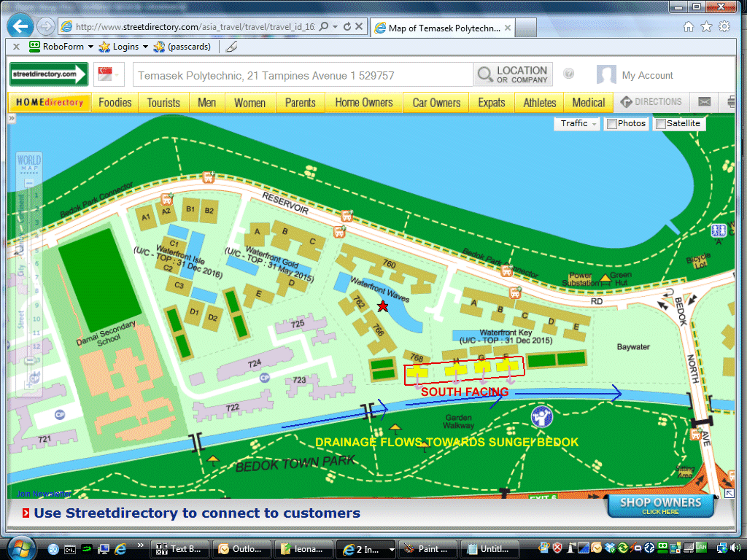
Task: Click the (passcards) button on RoboForm toolbar
Action: (182, 47)
